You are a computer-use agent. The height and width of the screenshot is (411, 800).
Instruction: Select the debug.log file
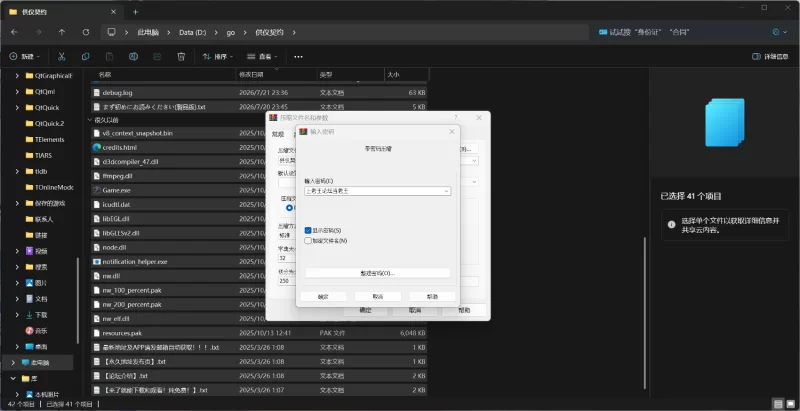point(259,93)
